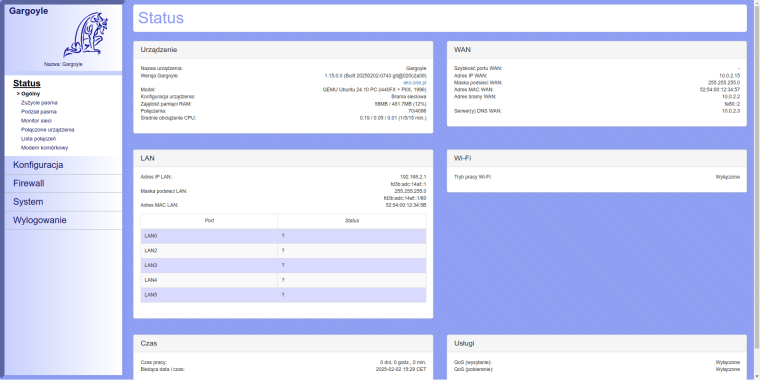Click the 'Nazwa urządzenia:' label
The height and width of the screenshot is (380, 760).
pyautogui.click(x=162, y=68)
